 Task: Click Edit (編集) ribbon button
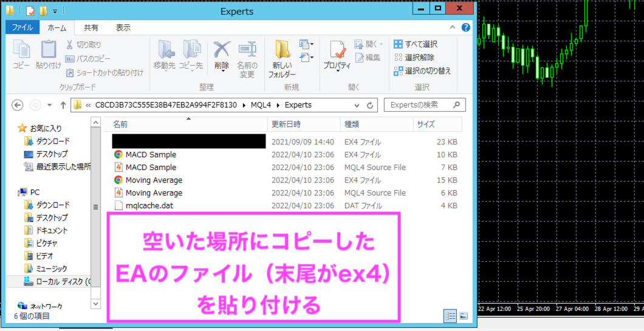click(x=368, y=58)
